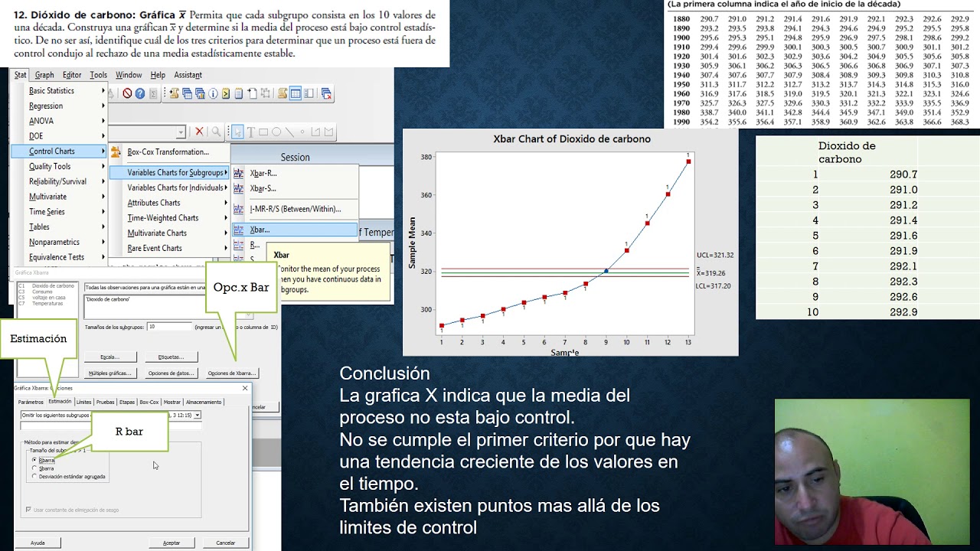Image resolution: width=980 pixels, height=551 pixels.
Task: Click the Show Session Folder toolbar icon
Action: pyautogui.click(x=175, y=93)
